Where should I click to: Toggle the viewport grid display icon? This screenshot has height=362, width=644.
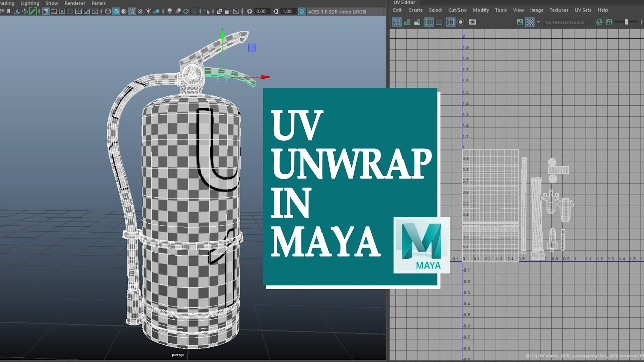click(x=45, y=11)
